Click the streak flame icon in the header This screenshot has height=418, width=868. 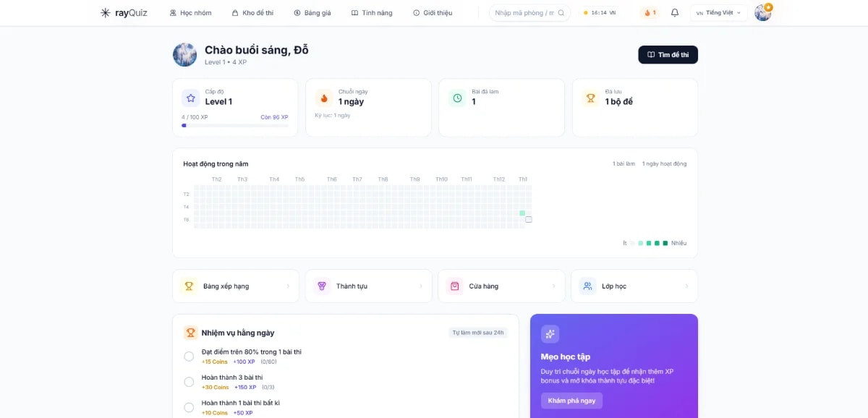click(x=647, y=12)
